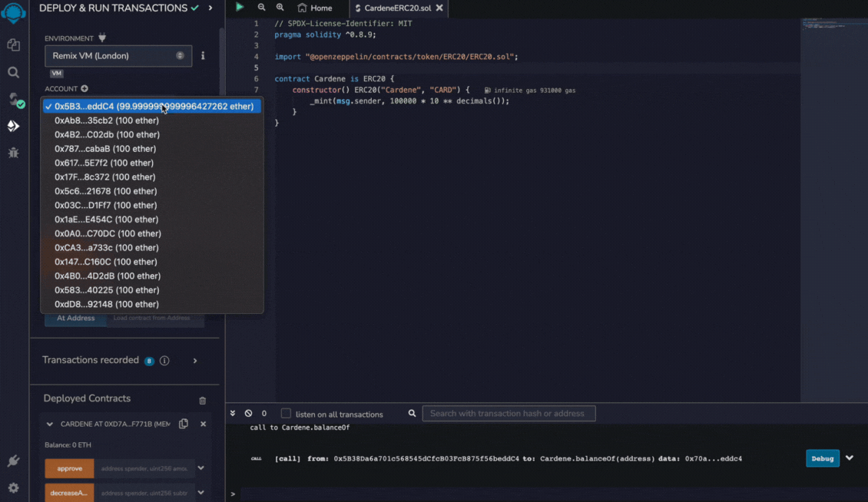Click the terminal search magnifier icon
This screenshot has width=868, height=502.
pyautogui.click(x=412, y=414)
